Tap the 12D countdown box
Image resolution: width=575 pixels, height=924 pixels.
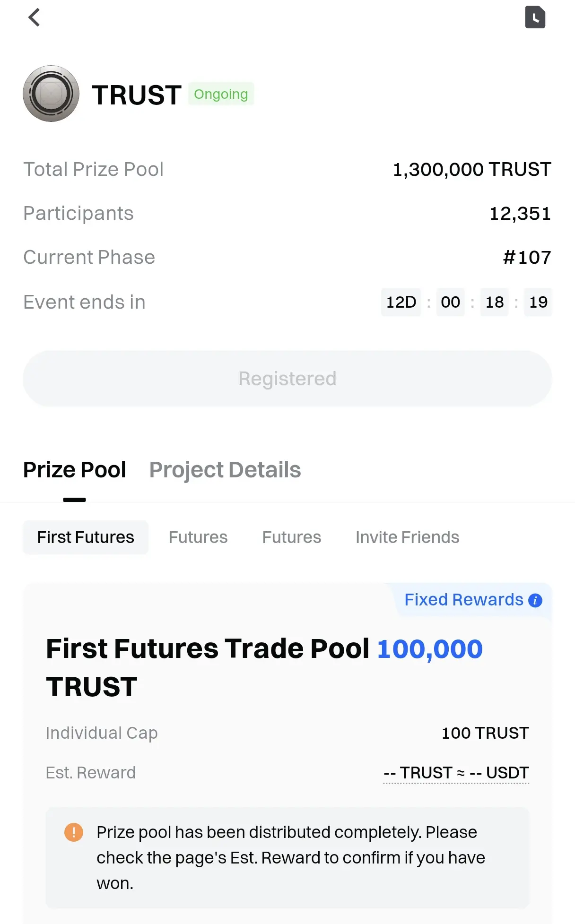point(401,302)
